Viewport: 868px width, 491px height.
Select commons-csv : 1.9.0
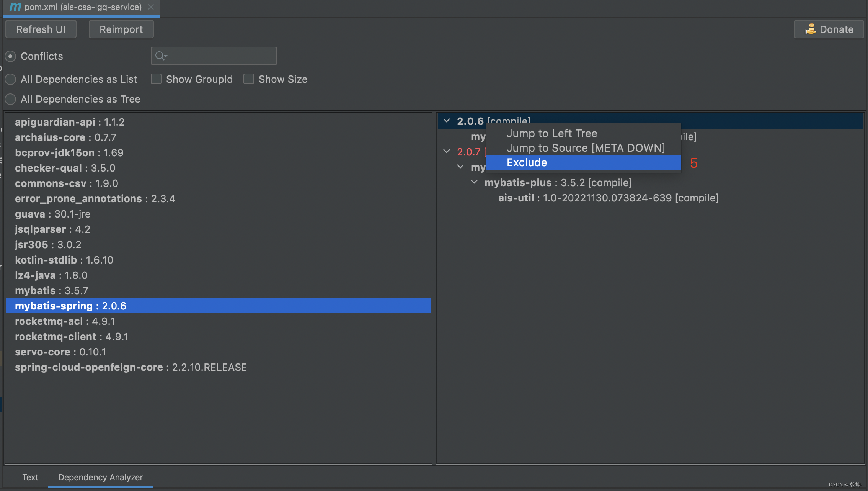(219, 183)
